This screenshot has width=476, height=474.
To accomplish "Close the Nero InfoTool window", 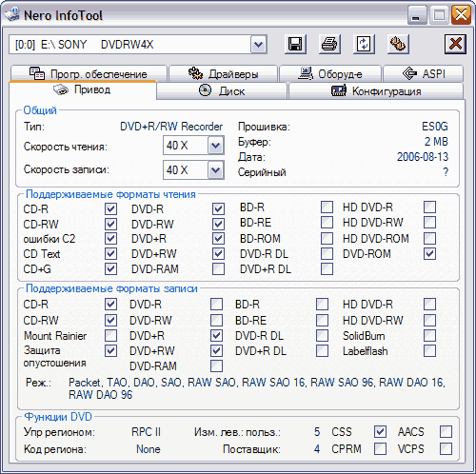I will pos(461,14).
